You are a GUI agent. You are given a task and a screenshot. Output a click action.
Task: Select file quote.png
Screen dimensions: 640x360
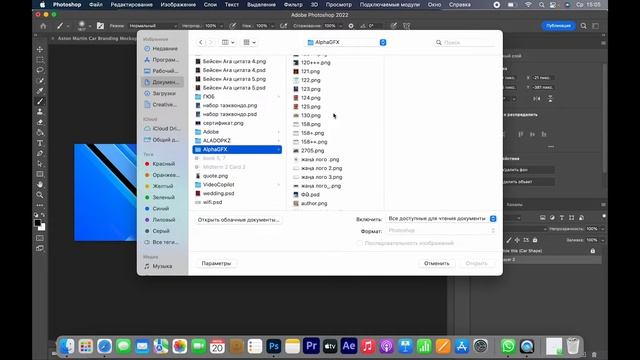[215, 176]
